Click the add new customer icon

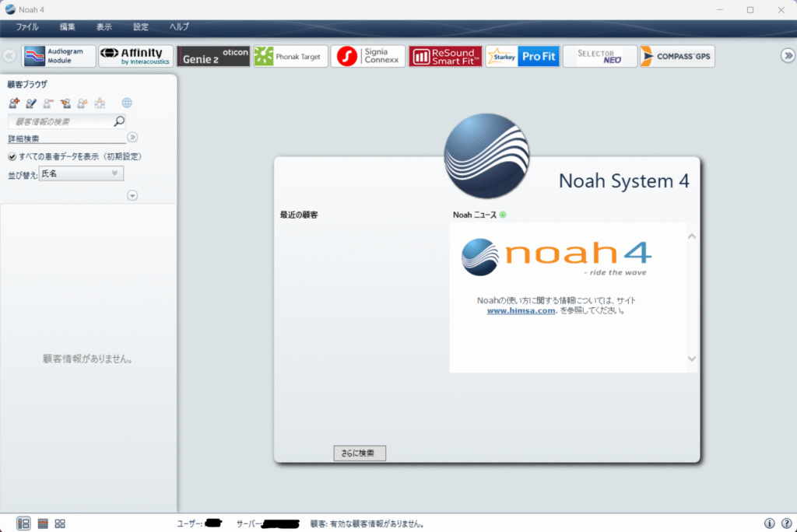pos(14,103)
